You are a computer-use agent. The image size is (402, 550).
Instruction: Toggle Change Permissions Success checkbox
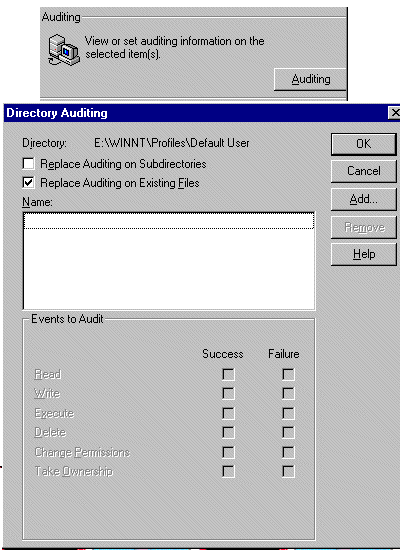click(x=228, y=452)
